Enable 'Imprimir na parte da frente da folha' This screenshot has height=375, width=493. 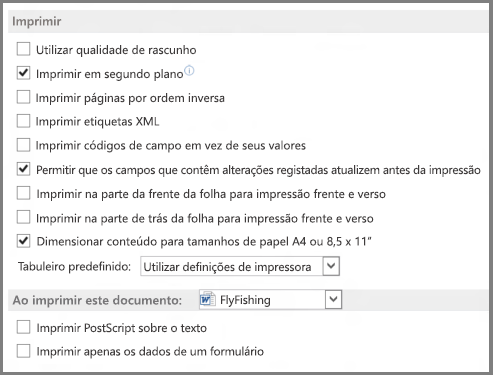pos(23,193)
